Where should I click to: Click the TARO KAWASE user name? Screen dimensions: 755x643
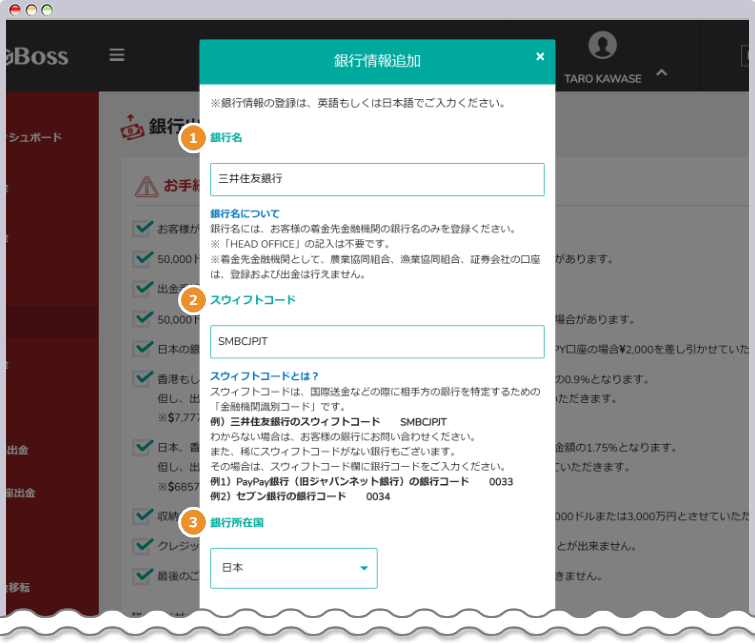click(x=602, y=79)
